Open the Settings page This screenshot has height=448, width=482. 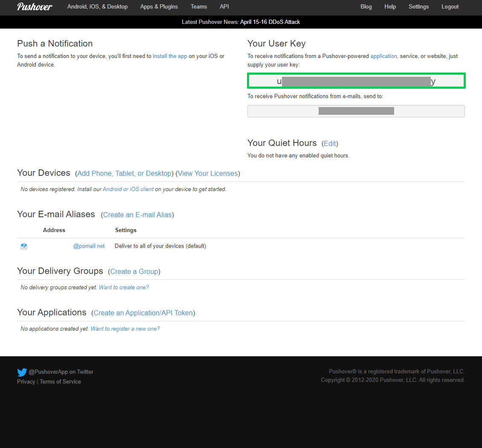point(418,6)
